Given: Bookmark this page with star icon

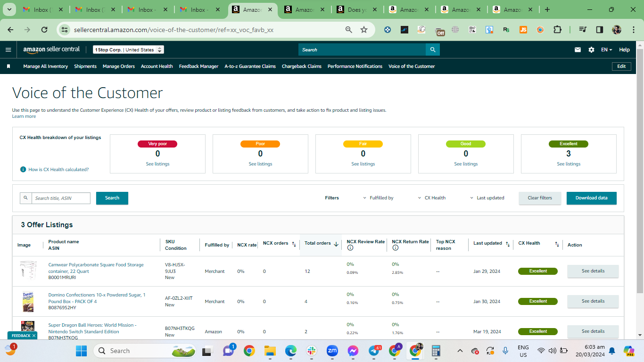Looking at the screenshot, I should [x=364, y=30].
